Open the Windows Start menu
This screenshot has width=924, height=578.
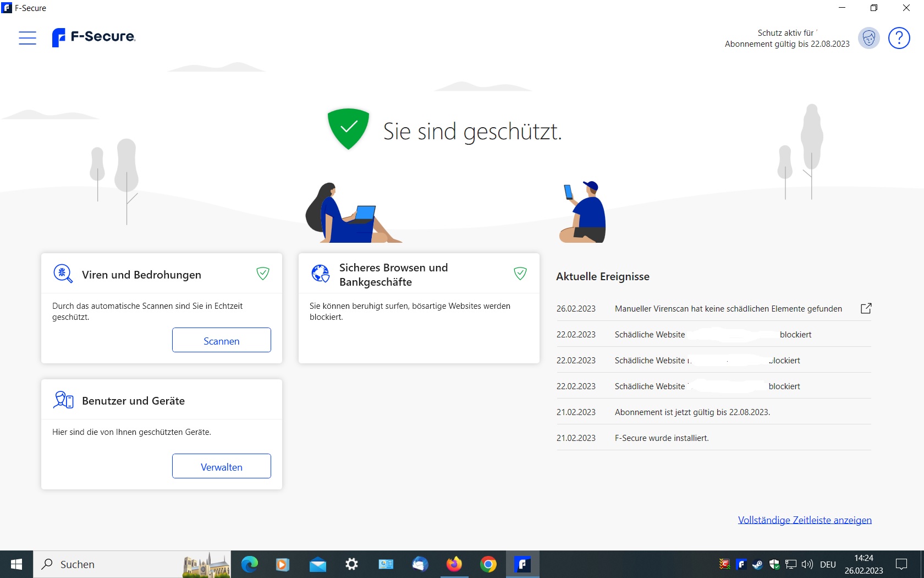[x=16, y=564]
